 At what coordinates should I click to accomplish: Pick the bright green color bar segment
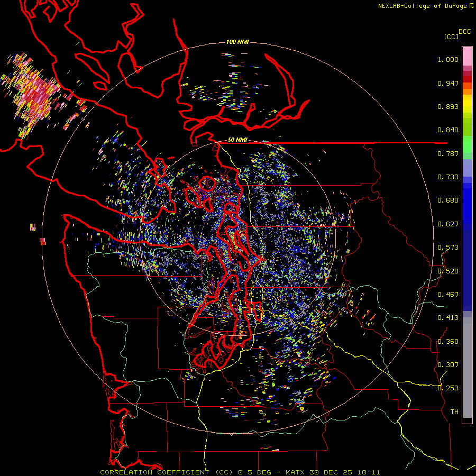click(467, 144)
